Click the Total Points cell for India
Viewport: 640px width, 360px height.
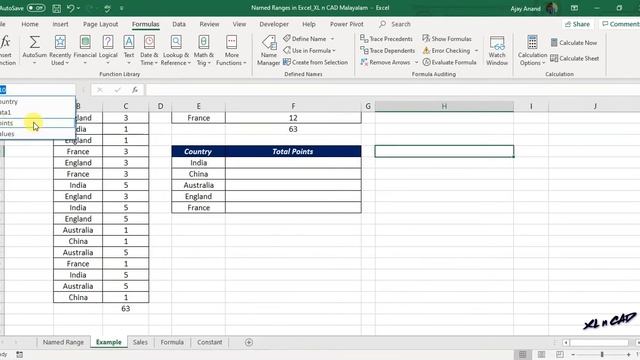(293, 162)
